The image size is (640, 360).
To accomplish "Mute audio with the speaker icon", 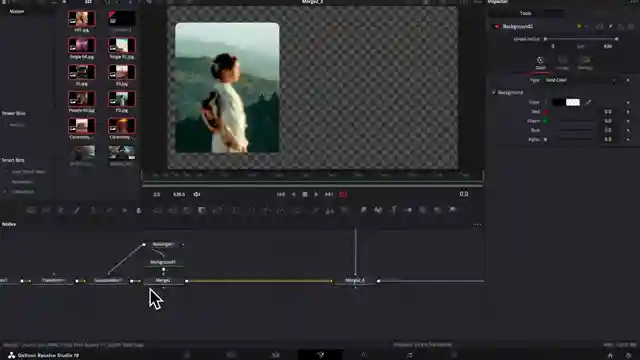I will [x=197, y=194].
